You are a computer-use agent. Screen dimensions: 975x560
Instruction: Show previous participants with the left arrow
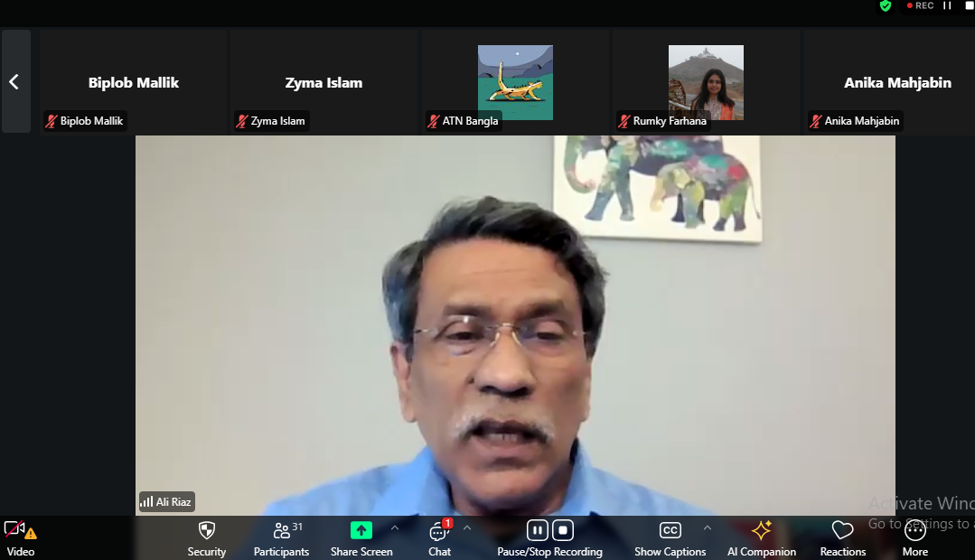click(14, 81)
